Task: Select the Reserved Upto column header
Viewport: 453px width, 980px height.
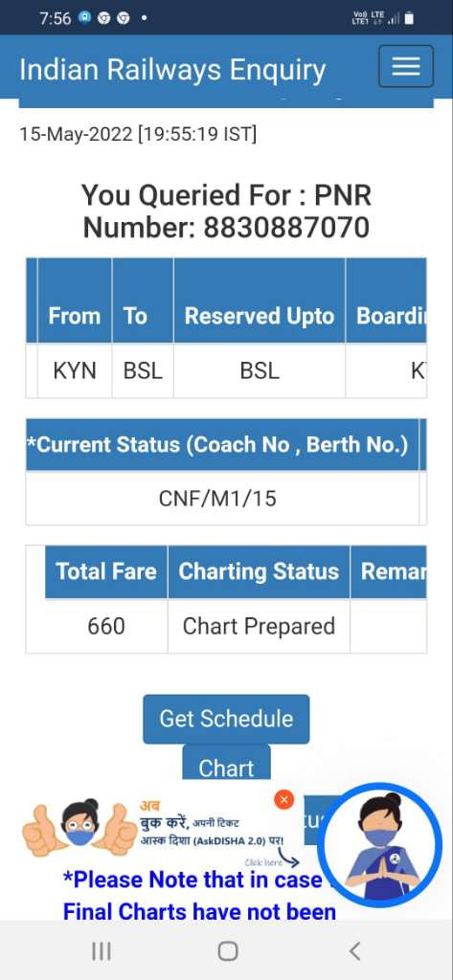Action: (259, 316)
